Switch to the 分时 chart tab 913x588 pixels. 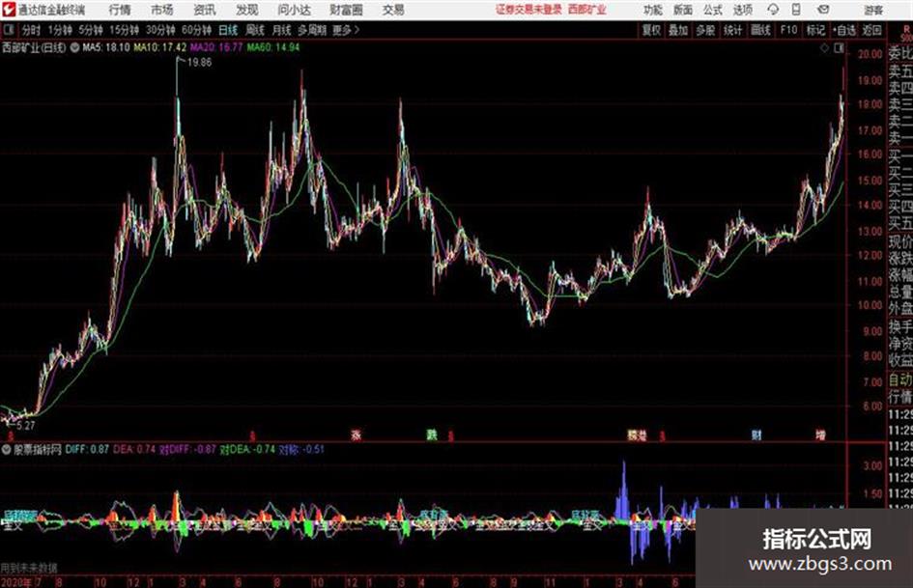click(x=32, y=30)
